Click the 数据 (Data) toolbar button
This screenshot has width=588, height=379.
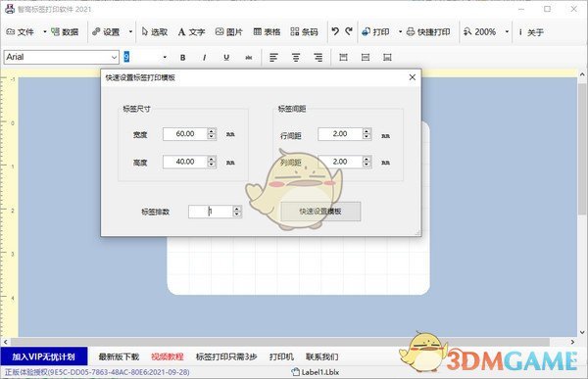tap(65, 32)
